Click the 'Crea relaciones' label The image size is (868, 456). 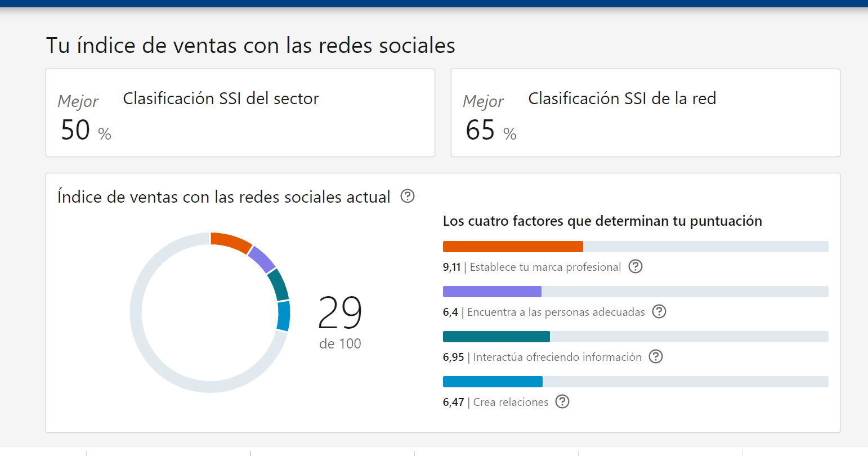[511, 402]
